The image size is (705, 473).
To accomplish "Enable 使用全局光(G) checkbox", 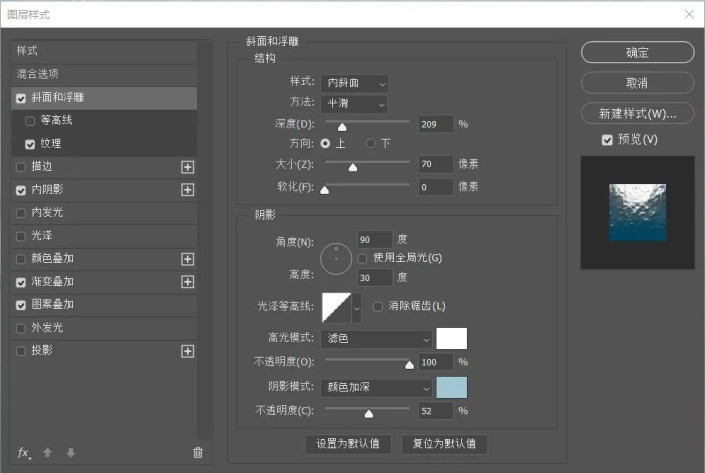I will click(x=362, y=258).
